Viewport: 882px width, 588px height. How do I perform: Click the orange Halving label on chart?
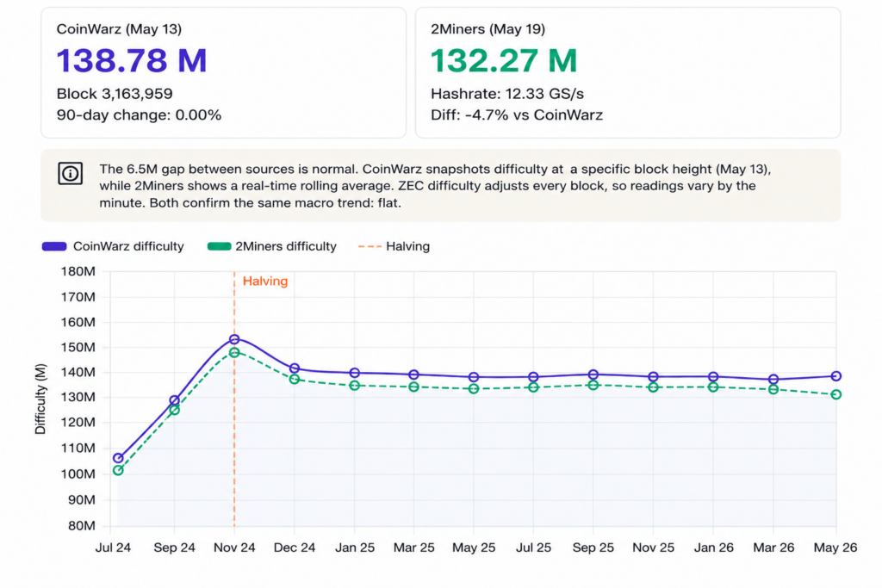(x=265, y=281)
